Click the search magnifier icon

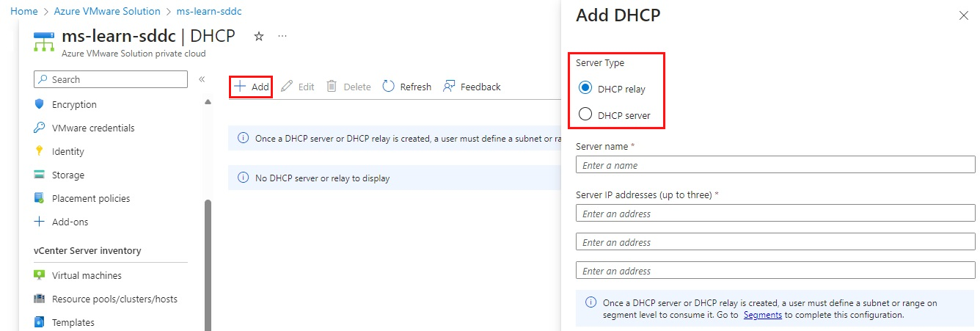(x=43, y=79)
